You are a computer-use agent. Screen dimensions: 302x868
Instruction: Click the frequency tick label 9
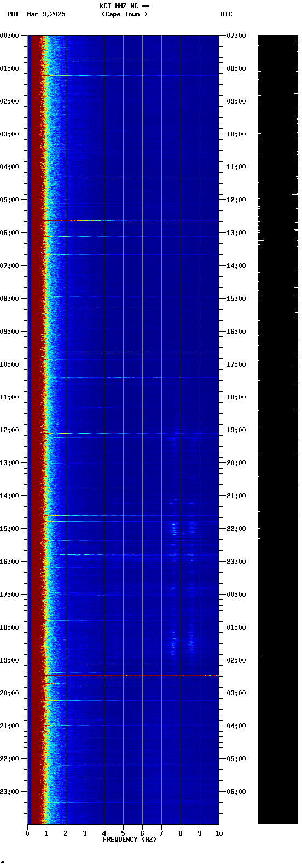pos(200,833)
